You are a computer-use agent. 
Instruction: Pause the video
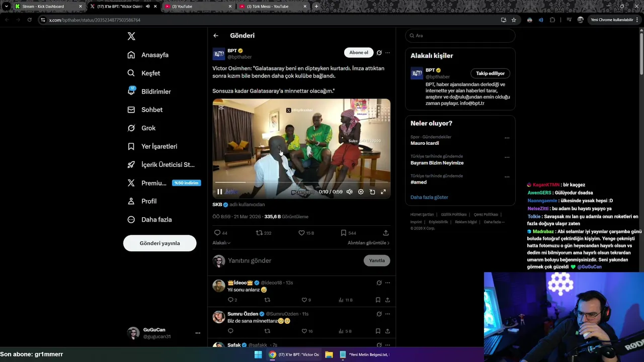[219, 192]
